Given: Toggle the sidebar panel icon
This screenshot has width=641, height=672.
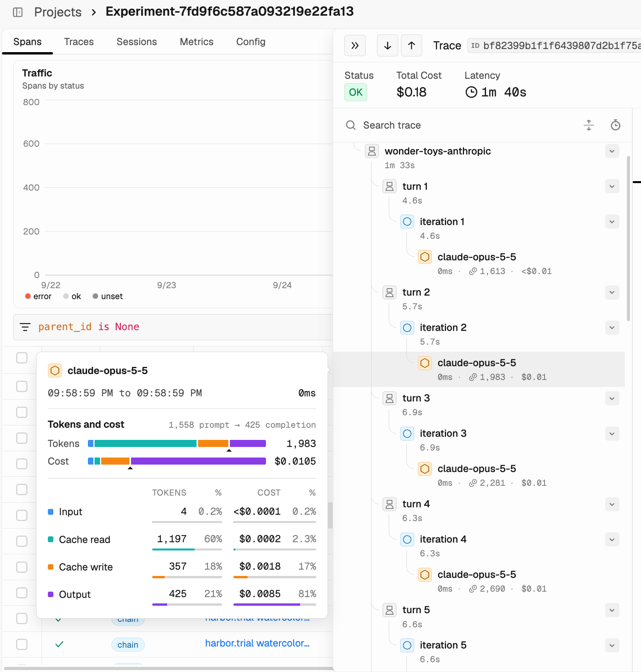Looking at the screenshot, I should click(x=18, y=12).
